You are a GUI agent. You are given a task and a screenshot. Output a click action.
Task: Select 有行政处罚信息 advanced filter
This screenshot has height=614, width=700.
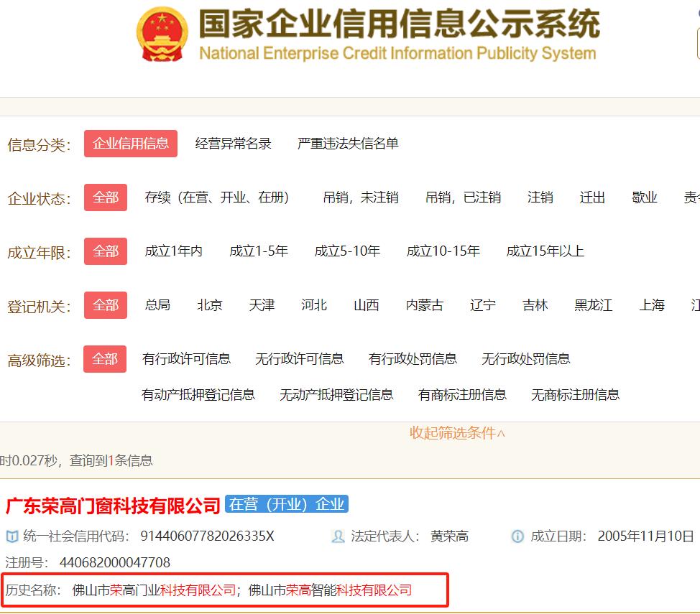click(413, 358)
